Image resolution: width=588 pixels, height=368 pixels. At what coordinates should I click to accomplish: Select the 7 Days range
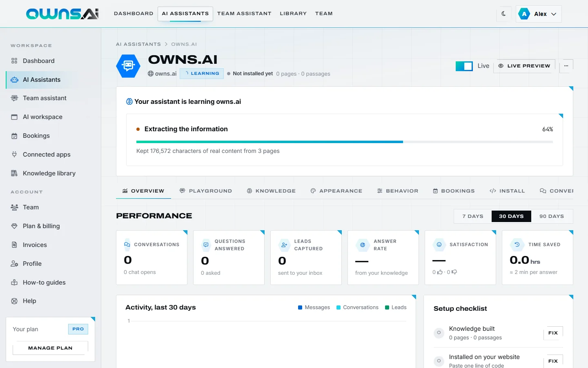pyautogui.click(x=473, y=216)
